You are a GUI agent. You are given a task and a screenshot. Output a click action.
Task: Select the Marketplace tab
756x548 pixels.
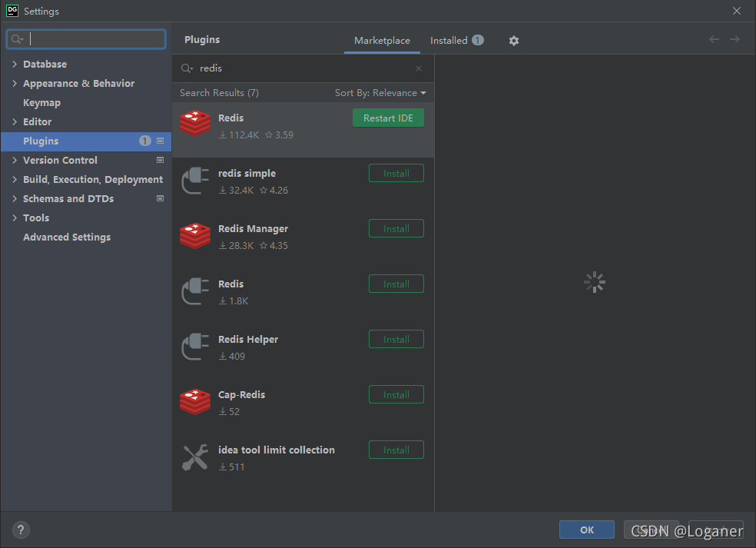382,40
